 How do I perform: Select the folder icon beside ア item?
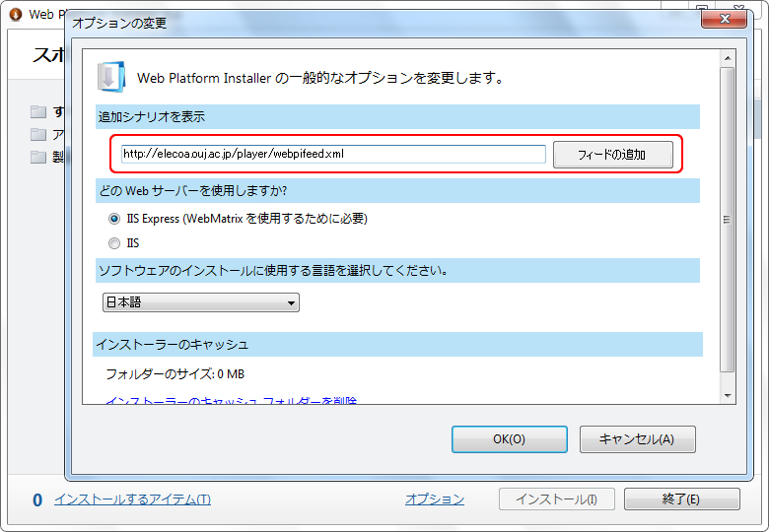coord(38,134)
